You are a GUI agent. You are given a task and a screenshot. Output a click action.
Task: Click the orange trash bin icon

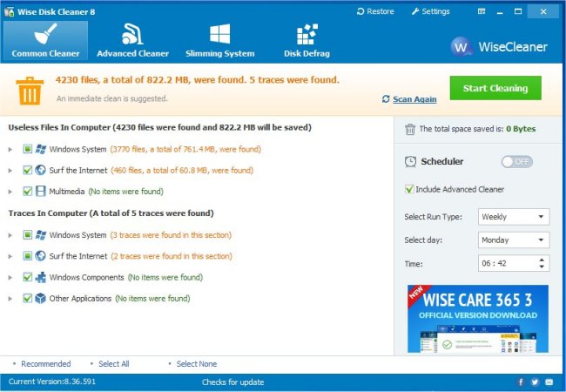pyautogui.click(x=30, y=91)
